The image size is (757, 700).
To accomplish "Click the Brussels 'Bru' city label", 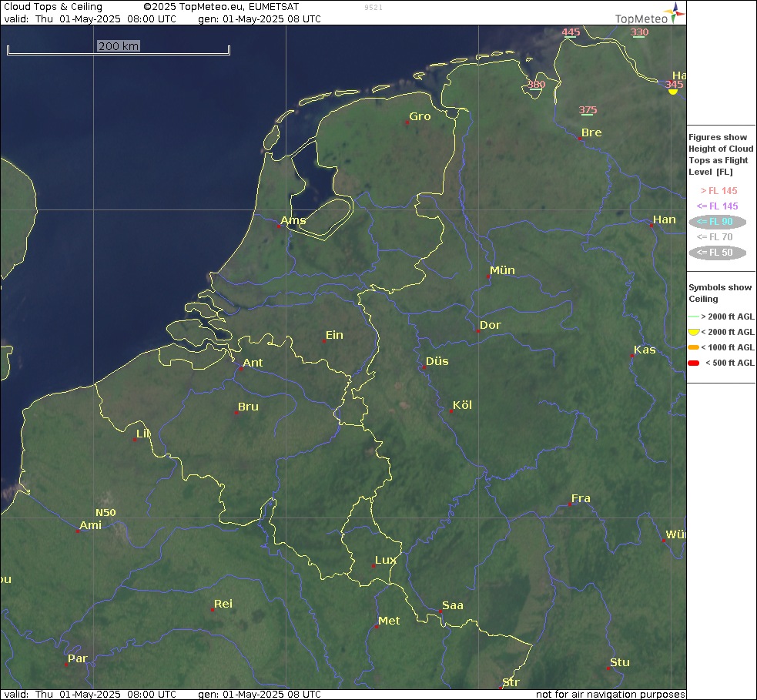I will click(x=248, y=407).
